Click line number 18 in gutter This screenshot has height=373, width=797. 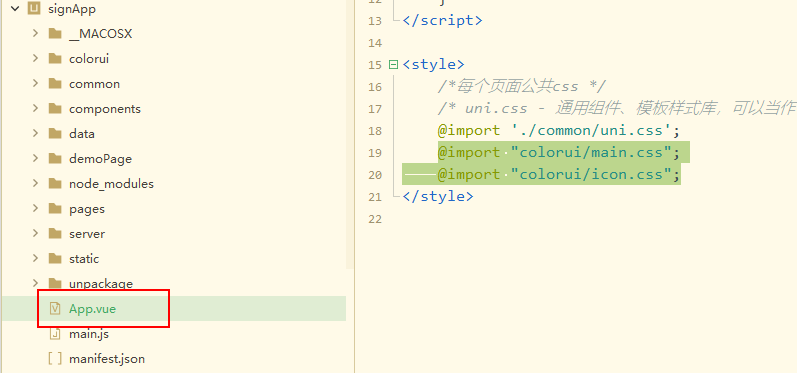[x=375, y=131]
